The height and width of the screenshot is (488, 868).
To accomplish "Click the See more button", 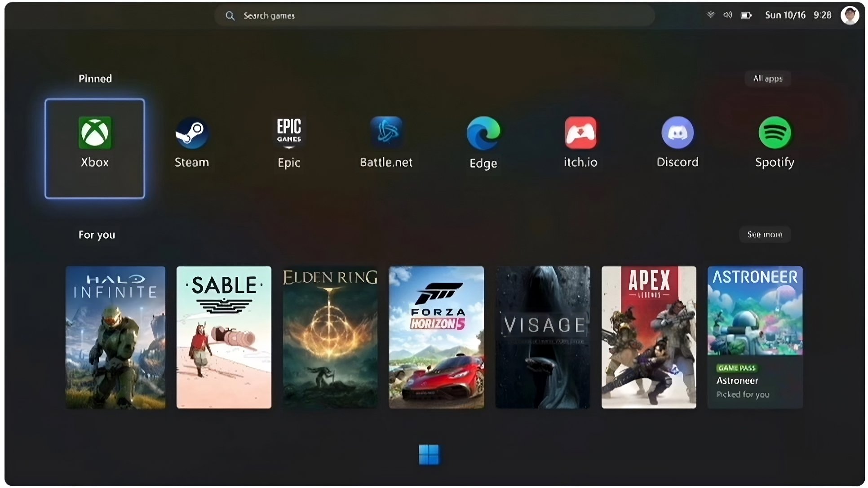I will pyautogui.click(x=765, y=235).
